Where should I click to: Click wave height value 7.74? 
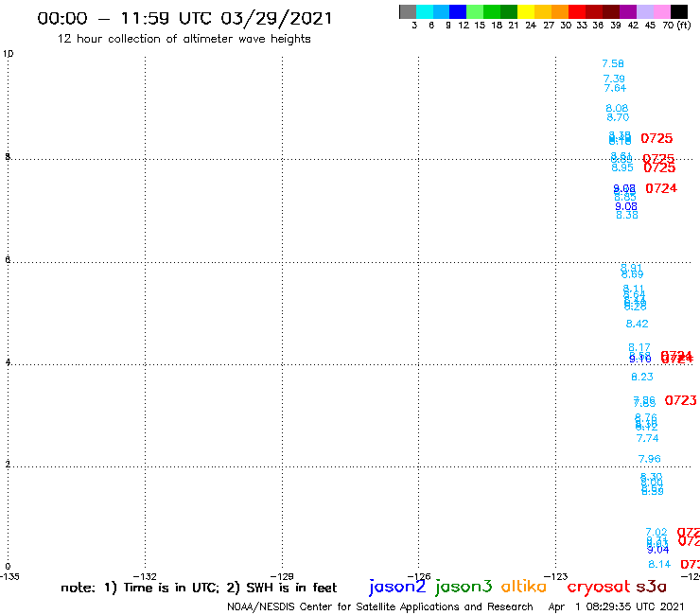[x=647, y=439]
